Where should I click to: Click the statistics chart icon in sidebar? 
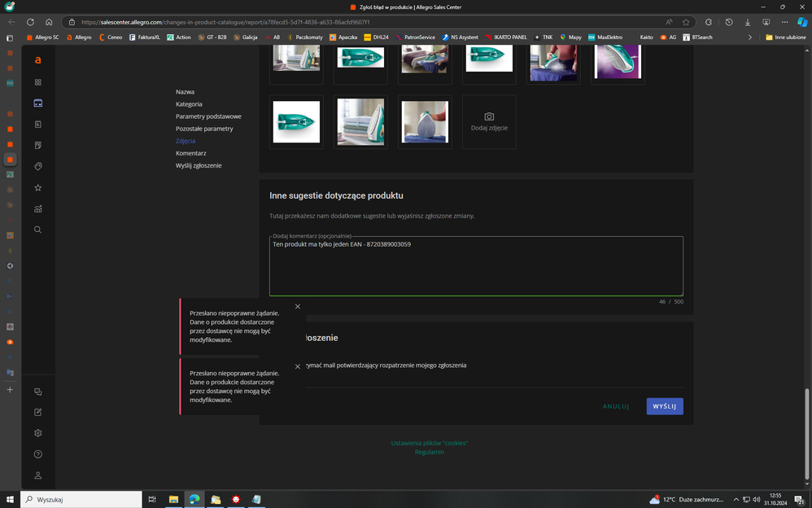pyautogui.click(x=37, y=208)
